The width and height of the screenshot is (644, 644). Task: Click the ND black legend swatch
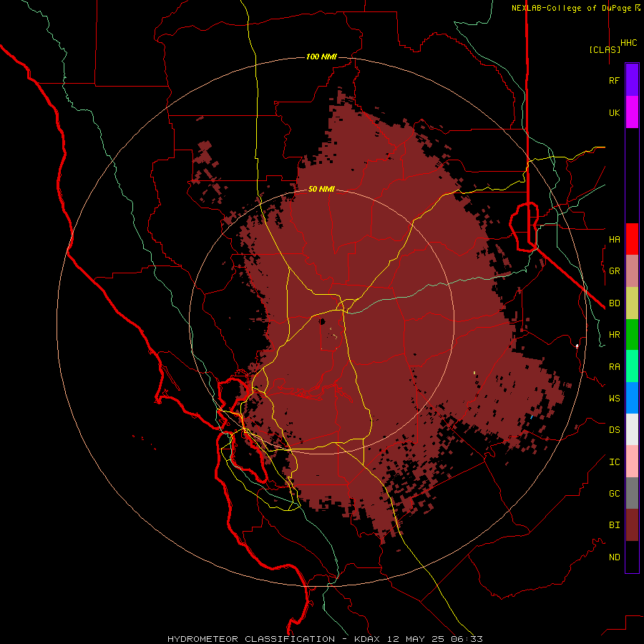632,557
